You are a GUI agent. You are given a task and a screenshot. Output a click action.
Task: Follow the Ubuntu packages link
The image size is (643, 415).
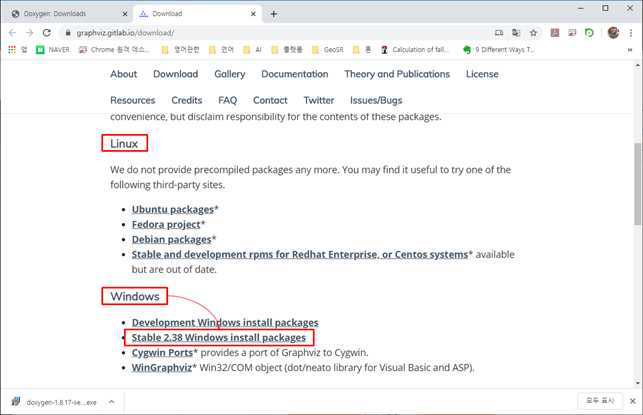(x=173, y=210)
